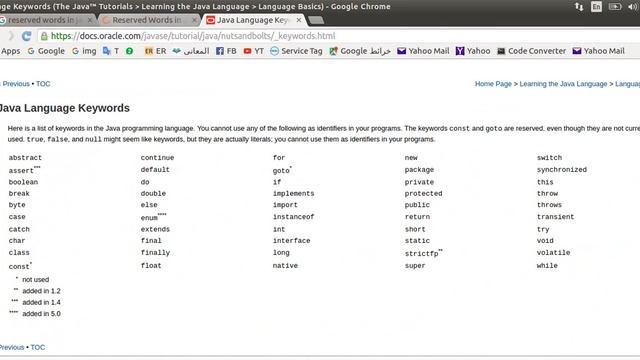The height and width of the screenshot is (360, 640).
Task: Open the Google خرائط maps bookmark
Action: pyautogui.click(x=360, y=51)
